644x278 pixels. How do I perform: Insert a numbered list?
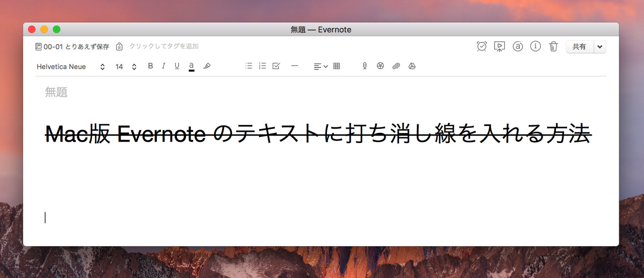(262, 66)
